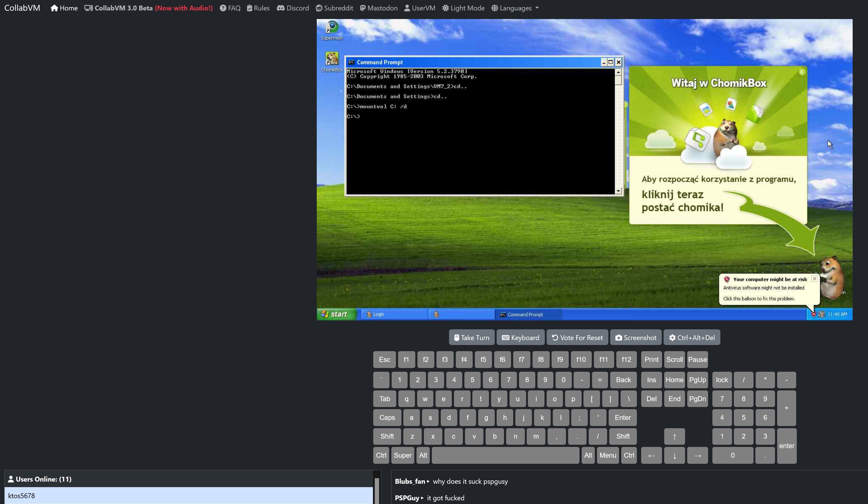This screenshot has height=504, width=868.
Task: Click the Ctrl+Alt+Del gear button
Action: (692, 338)
